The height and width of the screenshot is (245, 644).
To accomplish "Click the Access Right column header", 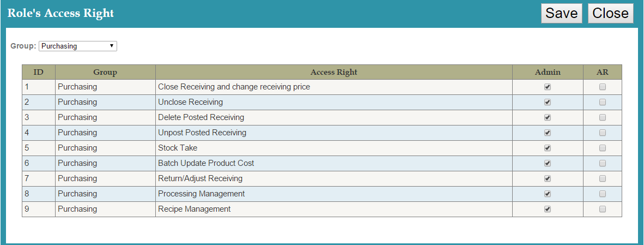I will (333, 72).
